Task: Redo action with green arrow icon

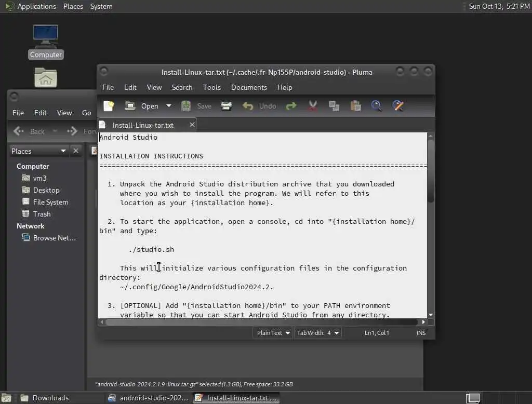Action: point(291,106)
